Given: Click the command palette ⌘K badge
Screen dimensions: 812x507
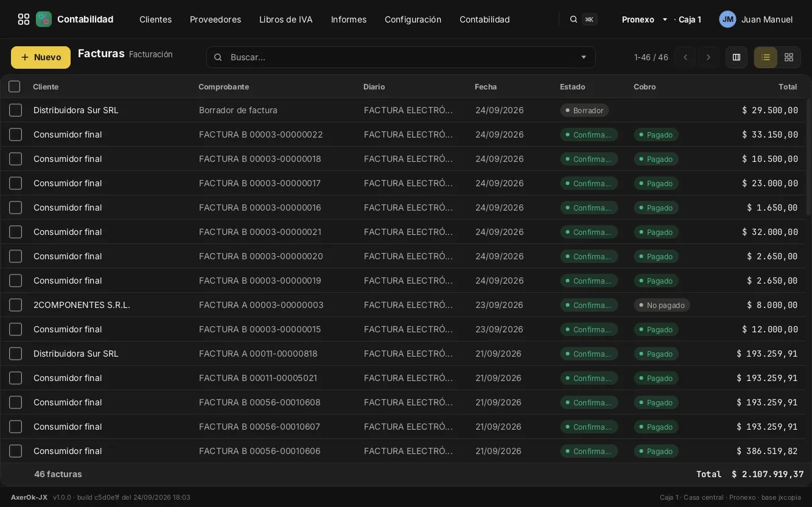Looking at the screenshot, I should pos(589,19).
